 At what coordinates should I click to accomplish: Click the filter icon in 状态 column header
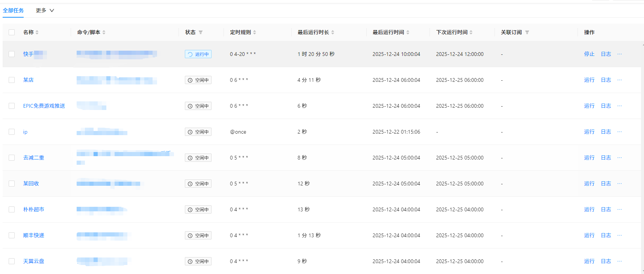pyautogui.click(x=201, y=33)
